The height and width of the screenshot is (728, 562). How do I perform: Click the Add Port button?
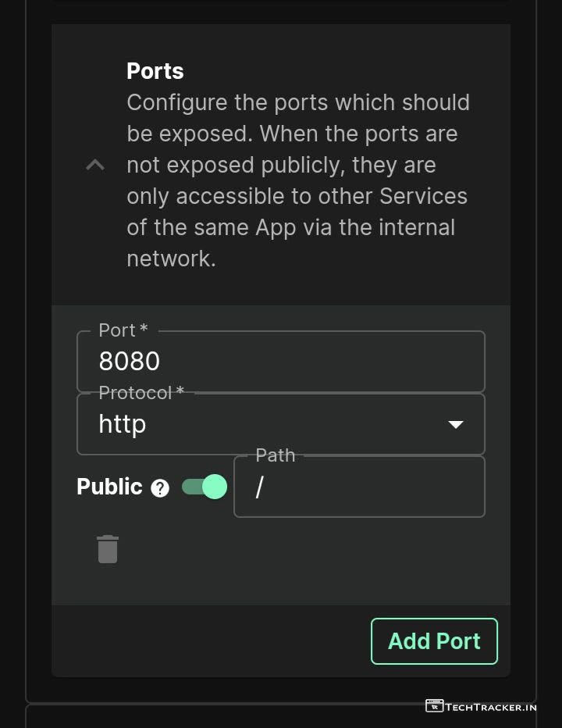(x=434, y=641)
